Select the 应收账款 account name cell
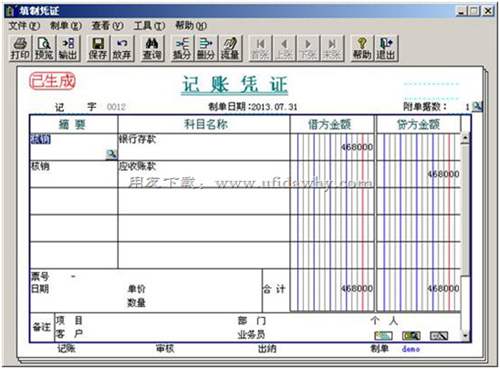The image size is (500, 369). click(x=204, y=174)
